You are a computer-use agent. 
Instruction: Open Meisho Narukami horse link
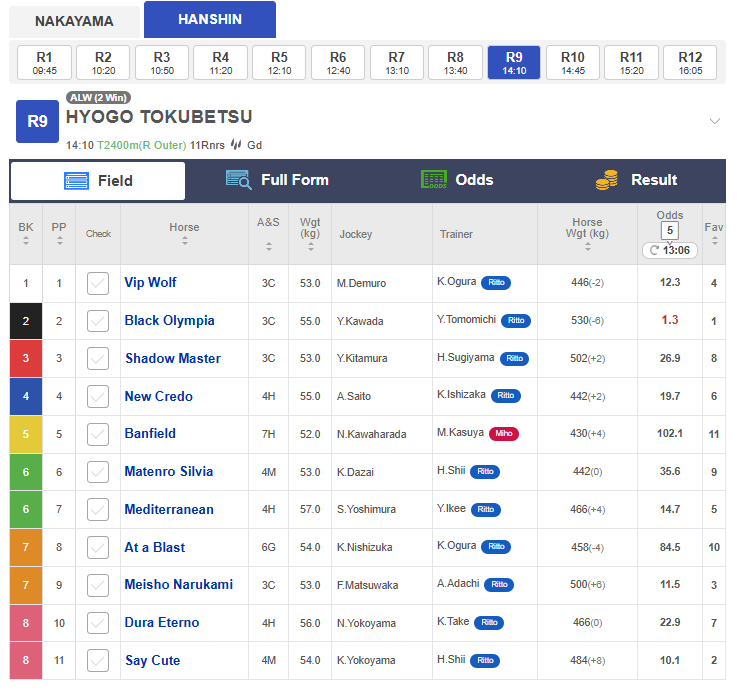179,584
